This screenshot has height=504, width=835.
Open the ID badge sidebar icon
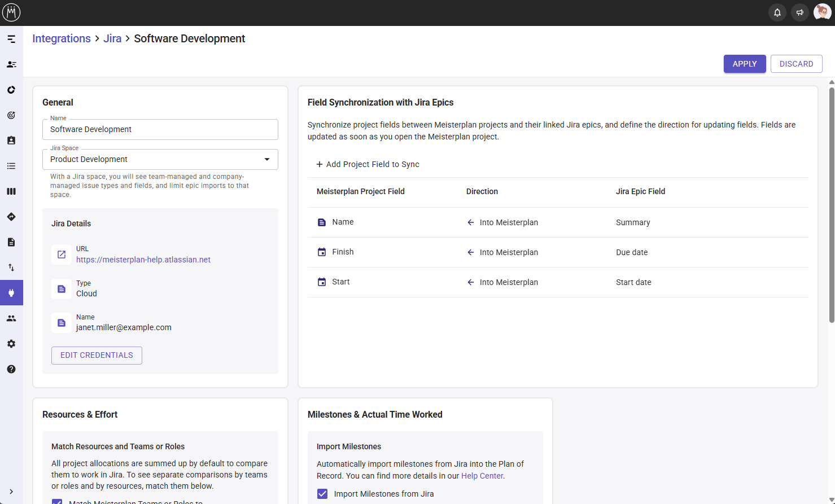[11, 141]
